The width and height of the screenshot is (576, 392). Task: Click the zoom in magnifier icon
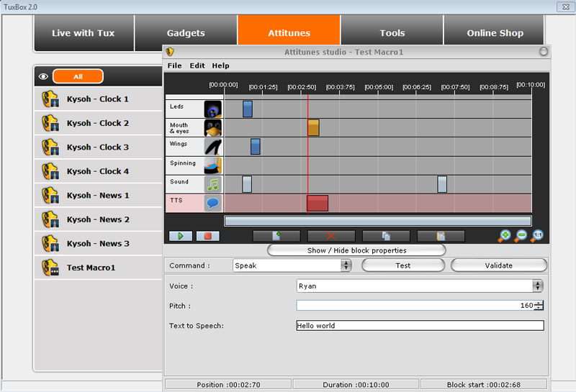click(x=505, y=235)
